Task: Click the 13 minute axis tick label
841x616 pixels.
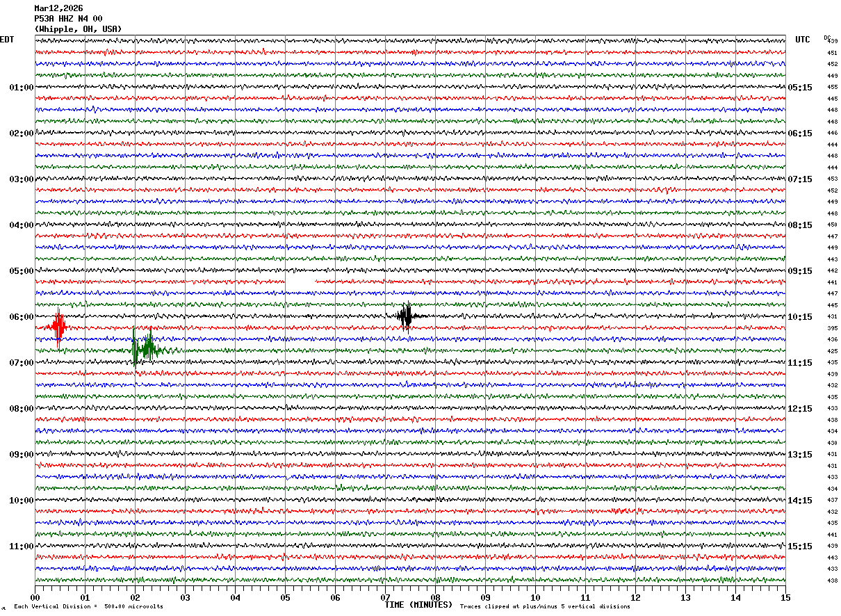Action: [x=685, y=597]
